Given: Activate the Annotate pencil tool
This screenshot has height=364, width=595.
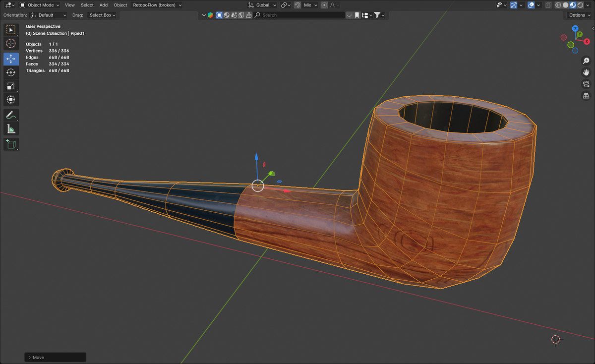Looking at the screenshot, I should [11, 115].
